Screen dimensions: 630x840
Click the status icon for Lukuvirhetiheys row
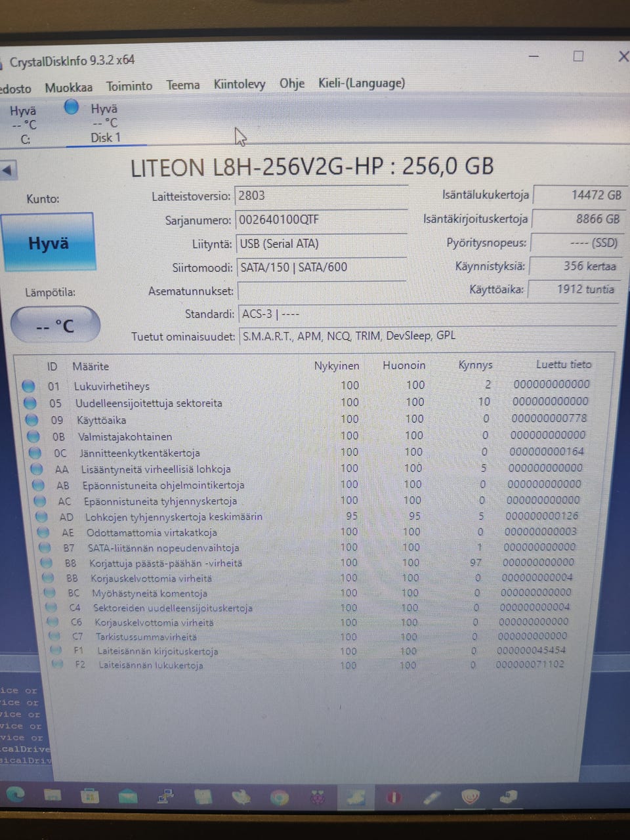[28, 386]
